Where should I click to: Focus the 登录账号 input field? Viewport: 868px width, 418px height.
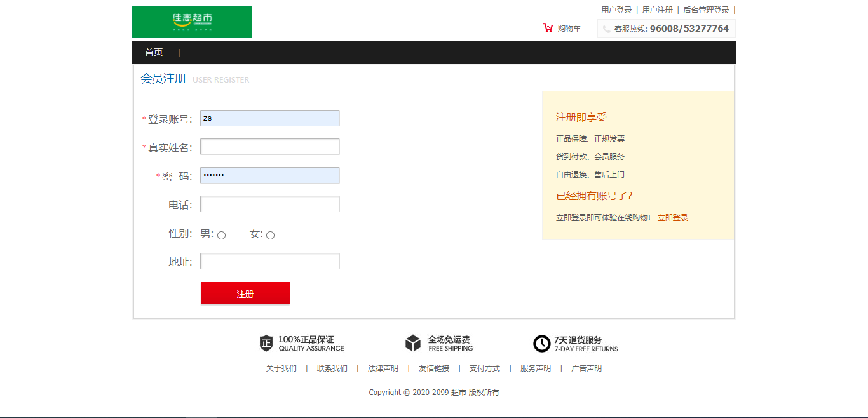270,118
